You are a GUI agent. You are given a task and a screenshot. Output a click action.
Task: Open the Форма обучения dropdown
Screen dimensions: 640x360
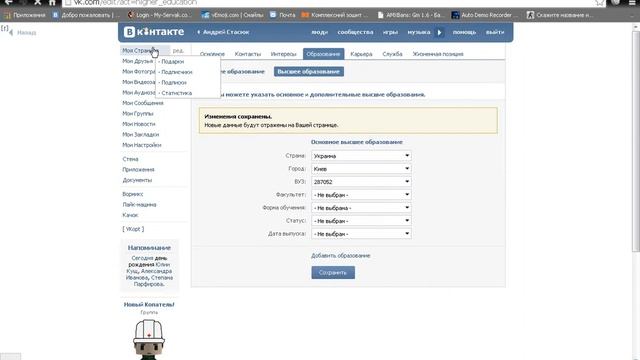coord(361,208)
